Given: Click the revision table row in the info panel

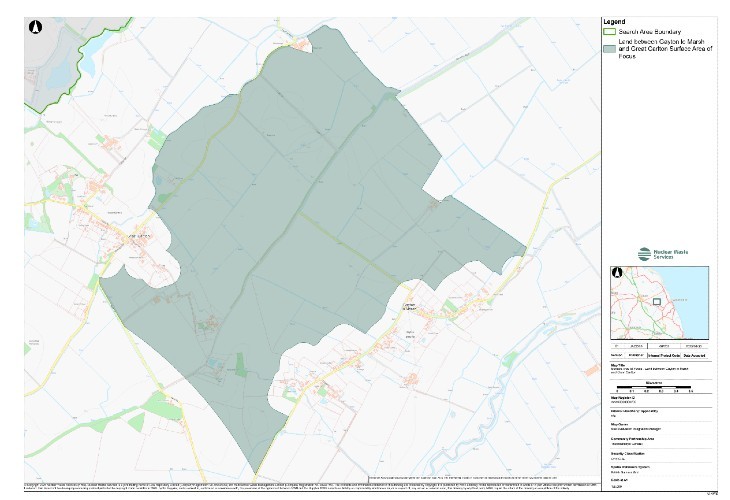Looking at the screenshot, I should (x=659, y=354).
